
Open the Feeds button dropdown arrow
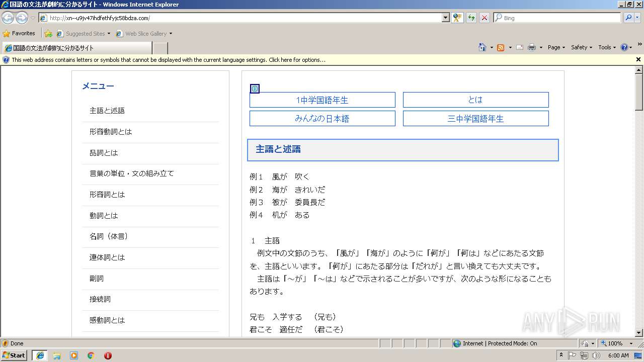click(x=510, y=47)
